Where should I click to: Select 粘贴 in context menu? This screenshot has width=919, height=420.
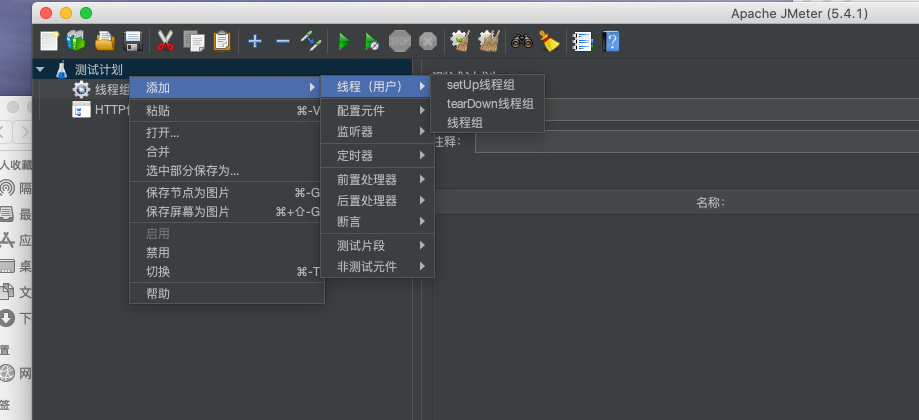[227, 111]
